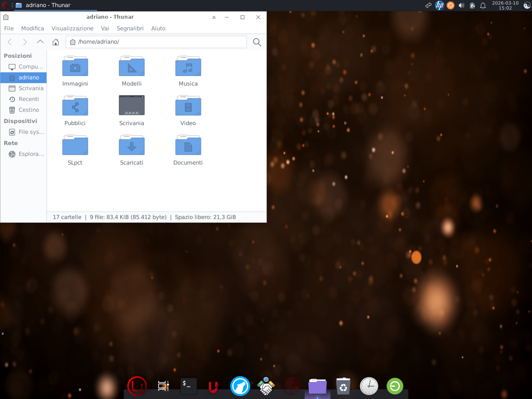Open the notifications bell in the tray
The width and height of the screenshot is (532, 399).
tap(483, 5)
